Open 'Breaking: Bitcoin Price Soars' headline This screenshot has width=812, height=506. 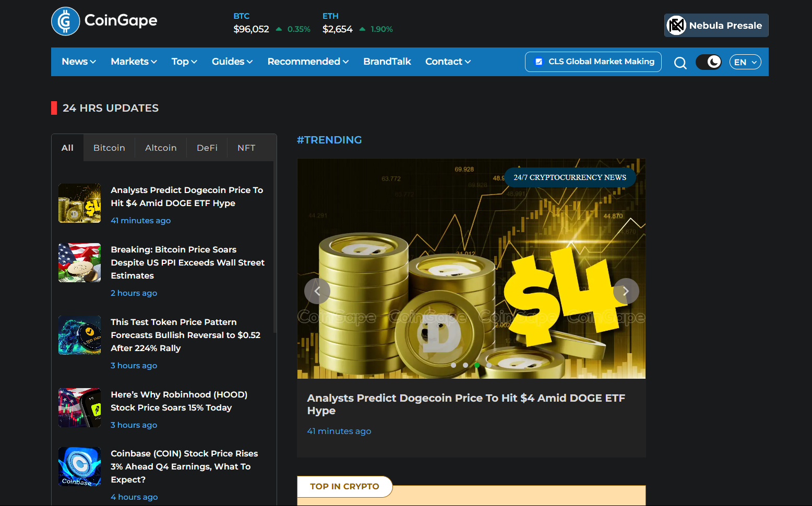click(188, 262)
